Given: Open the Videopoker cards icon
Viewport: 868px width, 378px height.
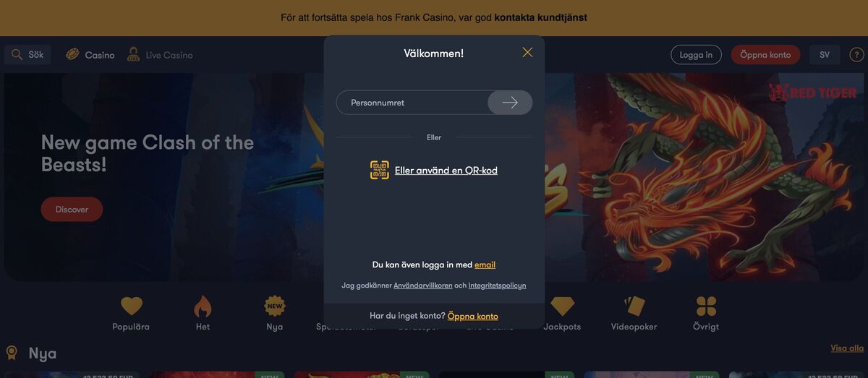Looking at the screenshot, I should click(634, 306).
